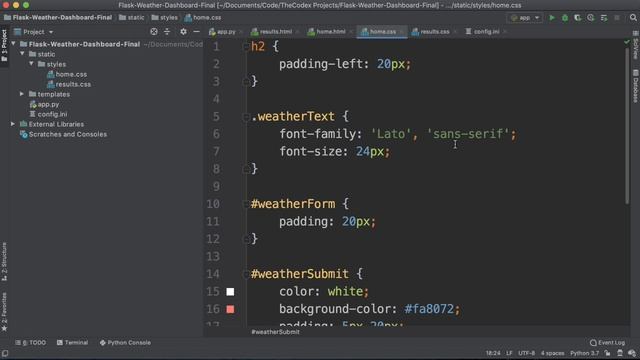640x360 pixels.
Task: Click the concurrency diagram run icon
Action: (x=604, y=18)
